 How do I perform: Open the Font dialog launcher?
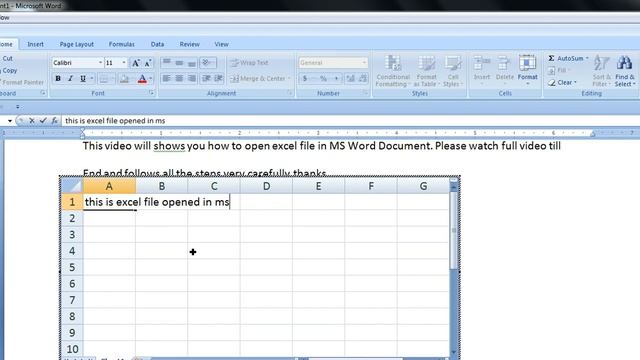click(151, 93)
